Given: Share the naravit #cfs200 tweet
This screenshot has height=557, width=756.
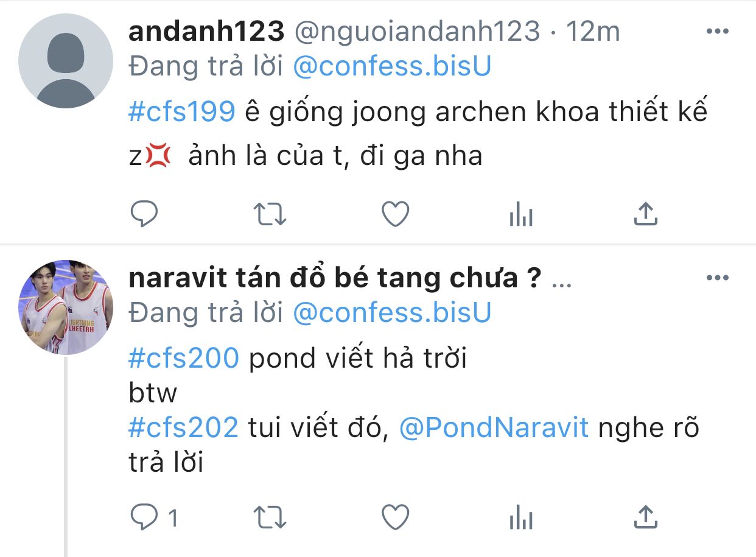Looking at the screenshot, I should pos(646,518).
